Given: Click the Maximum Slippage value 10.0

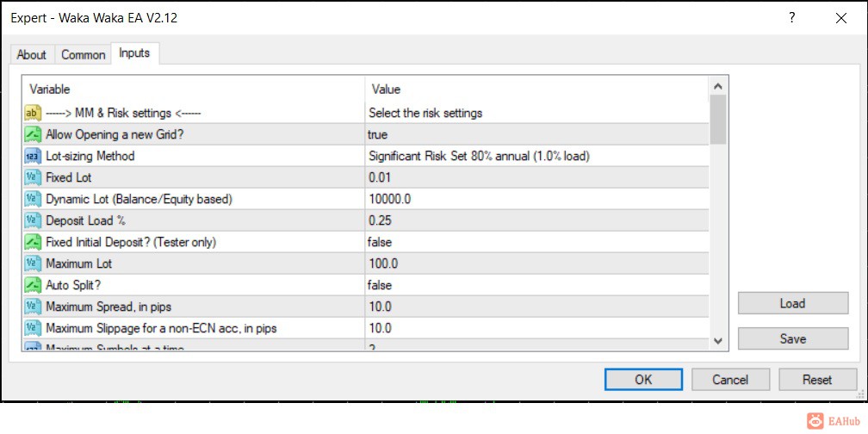Looking at the screenshot, I should tap(381, 328).
